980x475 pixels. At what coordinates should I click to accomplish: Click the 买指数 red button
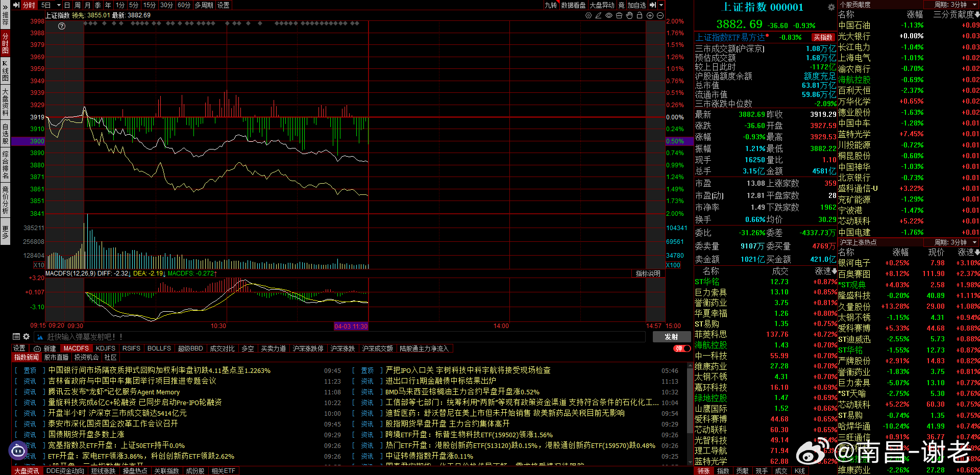point(823,37)
